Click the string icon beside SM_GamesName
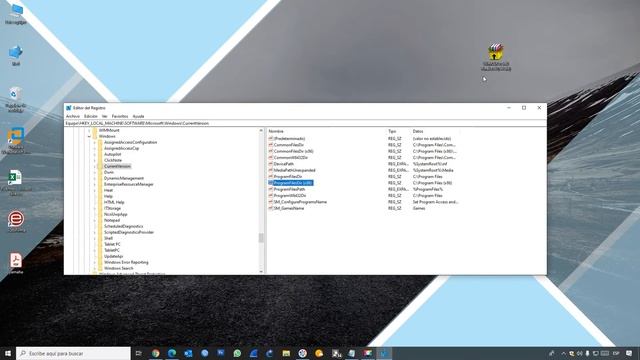The image size is (640, 360). [270, 208]
